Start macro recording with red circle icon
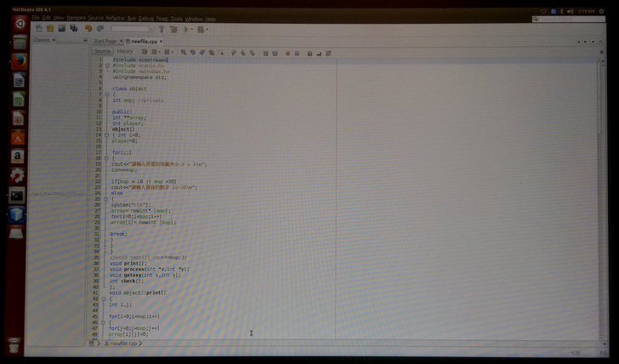The width and height of the screenshot is (619, 364). coord(287,54)
